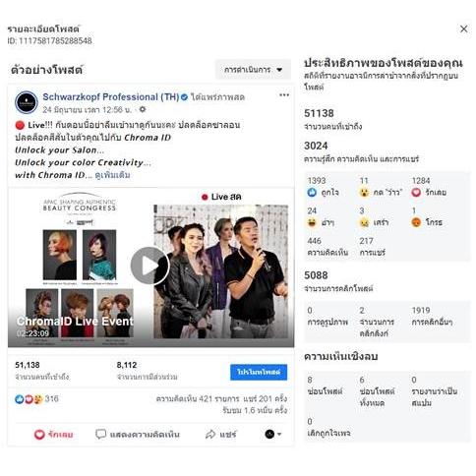Click the comment speech bubble button
The image size is (476, 476).
click(138, 435)
